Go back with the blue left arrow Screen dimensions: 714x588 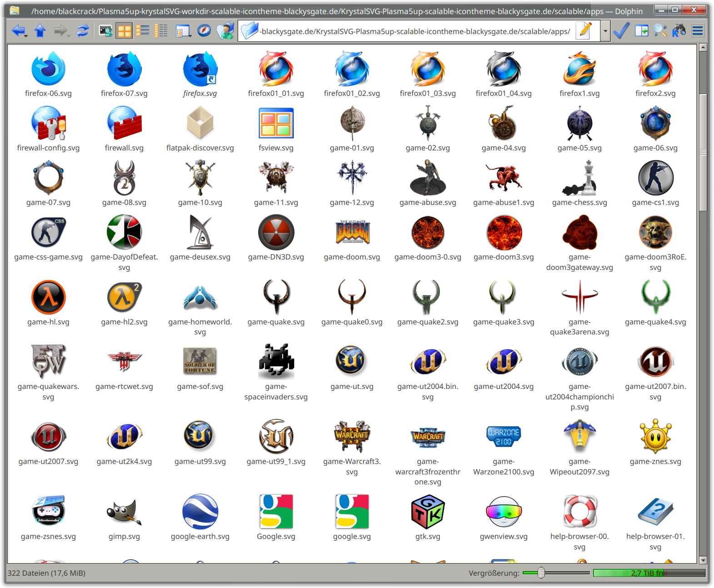(x=19, y=31)
